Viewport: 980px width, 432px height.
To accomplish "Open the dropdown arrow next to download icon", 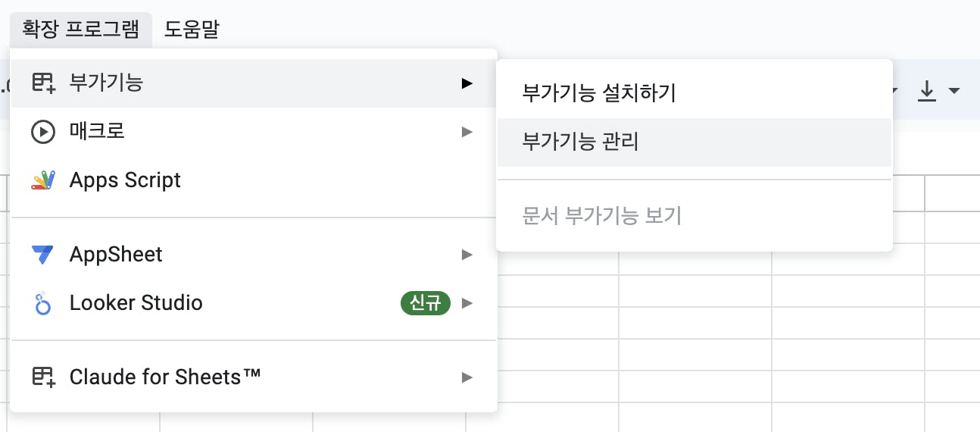I will click(954, 91).
